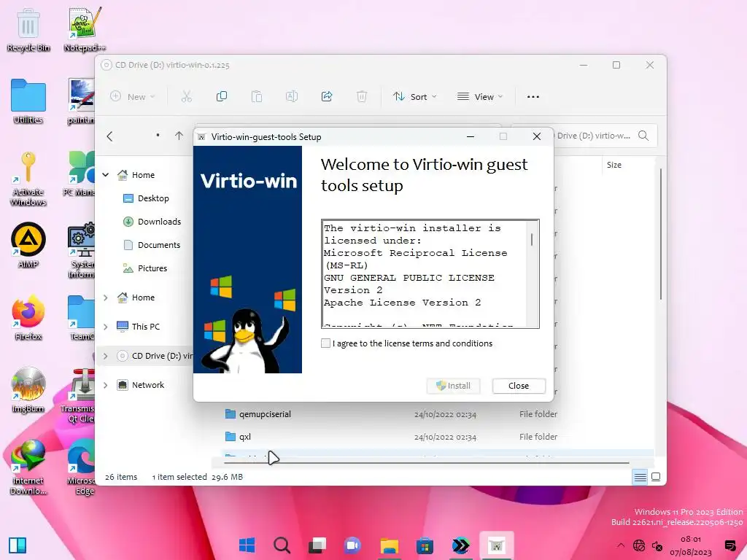Viewport: 747px width, 560px height.
Task: Switch to details view in status bar
Action: tap(640, 477)
